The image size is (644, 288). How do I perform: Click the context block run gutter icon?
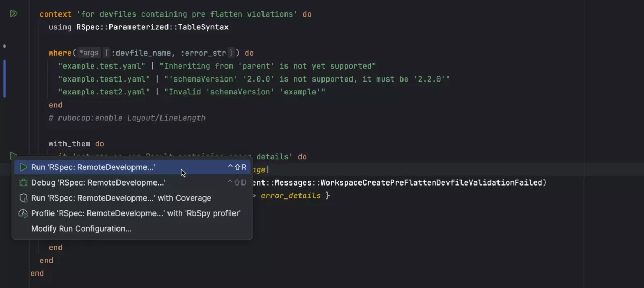13,13
